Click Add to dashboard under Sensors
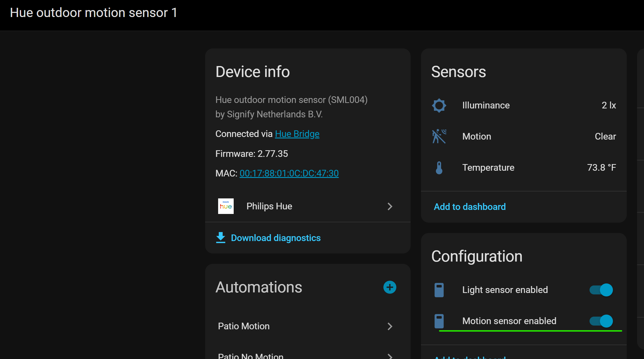The height and width of the screenshot is (359, 644). tap(470, 207)
